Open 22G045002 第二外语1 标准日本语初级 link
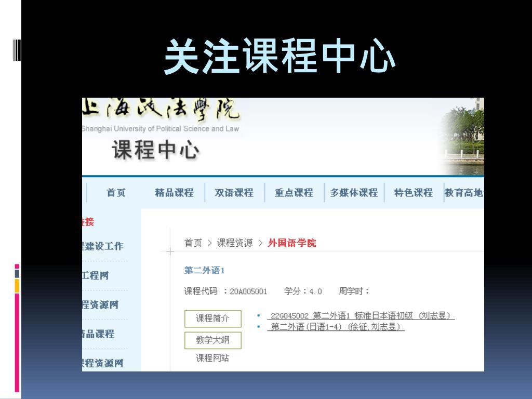Viewport: 532px width, 399px height. point(361,316)
